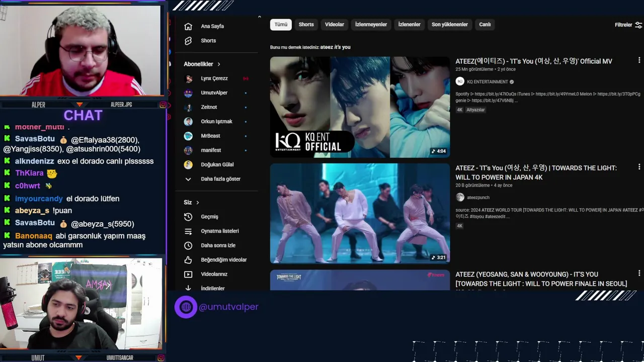Click the @umutvalper handle text

(x=229, y=307)
